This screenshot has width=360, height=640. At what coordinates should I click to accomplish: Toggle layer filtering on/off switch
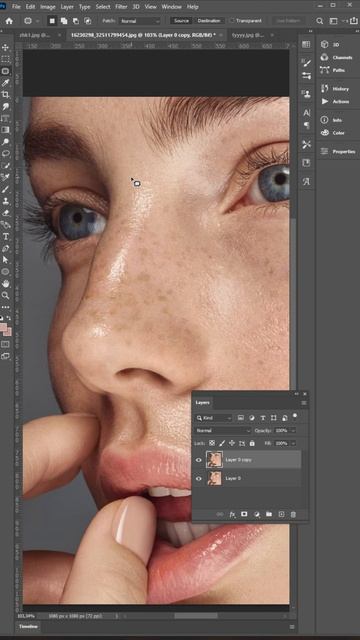(x=295, y=416)
